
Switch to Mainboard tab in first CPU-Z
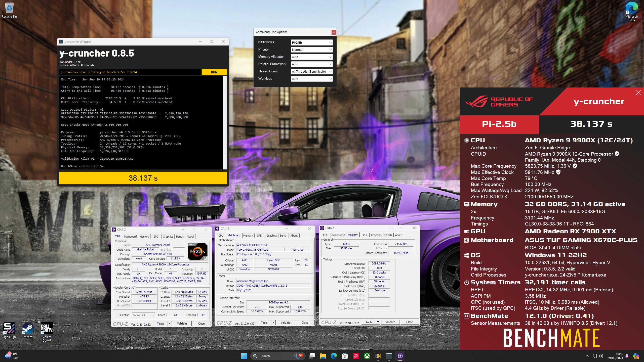coord(130,237)
